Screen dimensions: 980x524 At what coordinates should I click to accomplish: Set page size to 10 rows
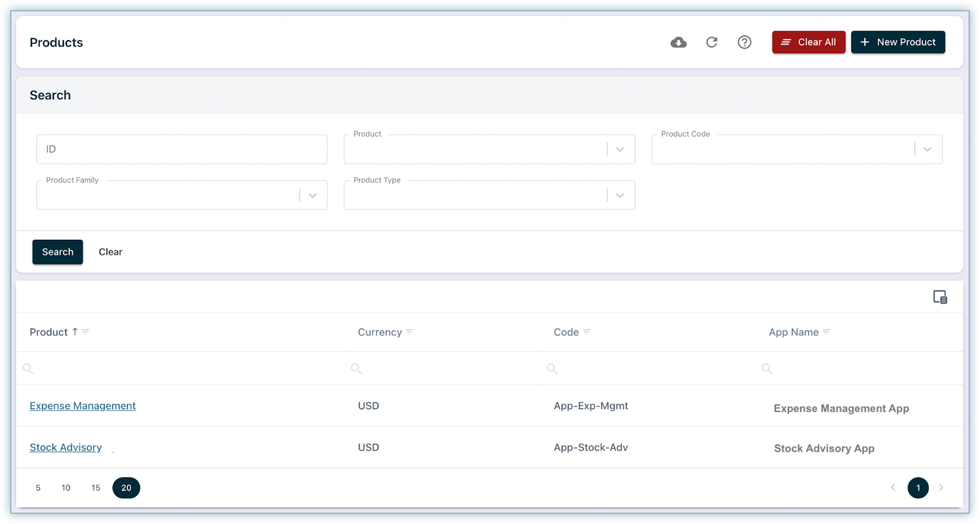tap(66, 488)
